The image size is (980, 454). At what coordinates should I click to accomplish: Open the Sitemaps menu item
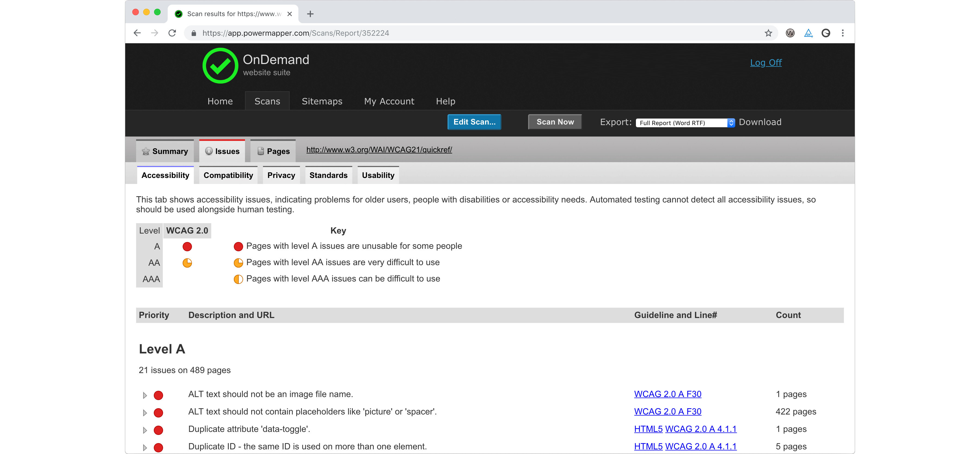click(x=322, y=101)
